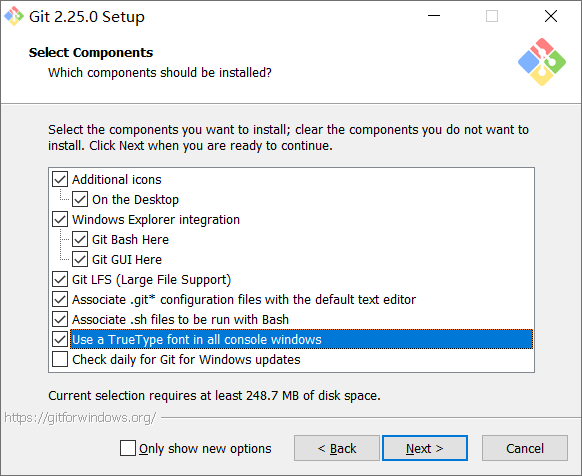
Task: Uncheck Associate .sh files with Bash
Action: click(60, 320)
